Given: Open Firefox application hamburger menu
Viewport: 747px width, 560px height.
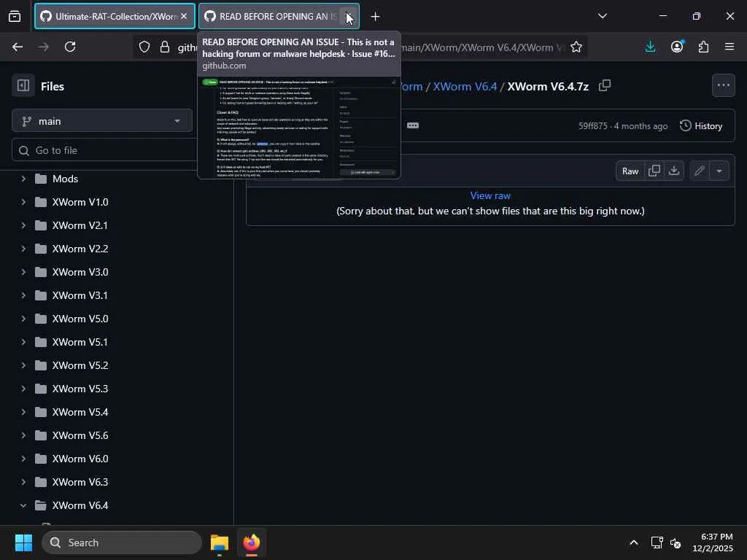Looking at the screenshot, I should [729, 47].
